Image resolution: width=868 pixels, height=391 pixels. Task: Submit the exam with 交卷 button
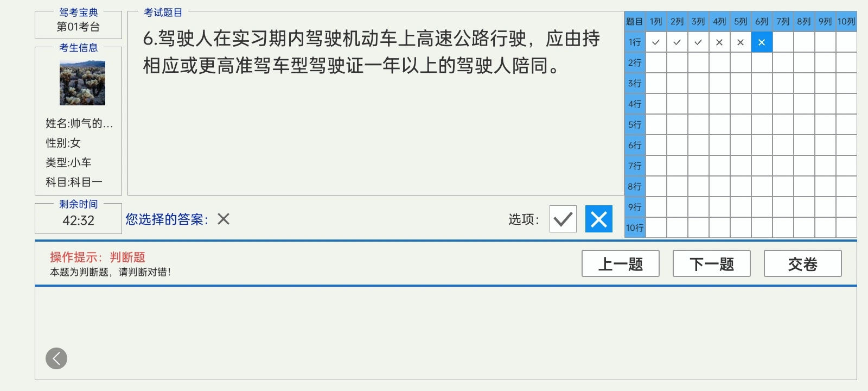803,263
